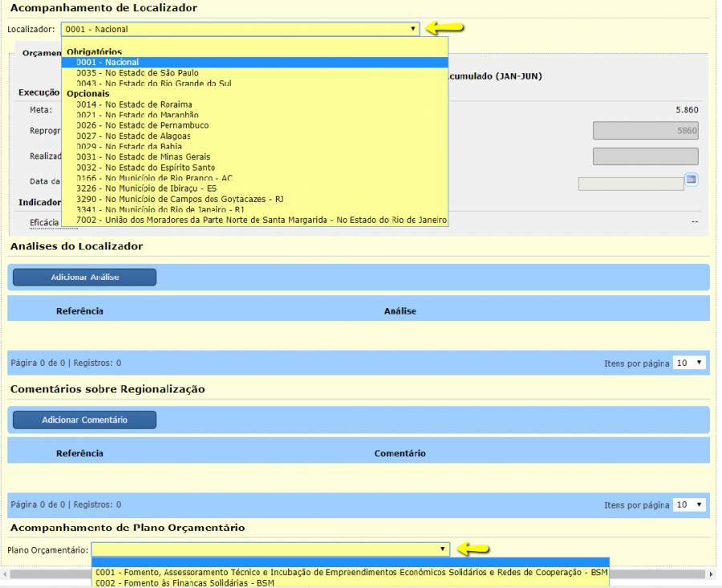
Task: Select 0001 - Nacional option
Action: (x=254, y=62)
